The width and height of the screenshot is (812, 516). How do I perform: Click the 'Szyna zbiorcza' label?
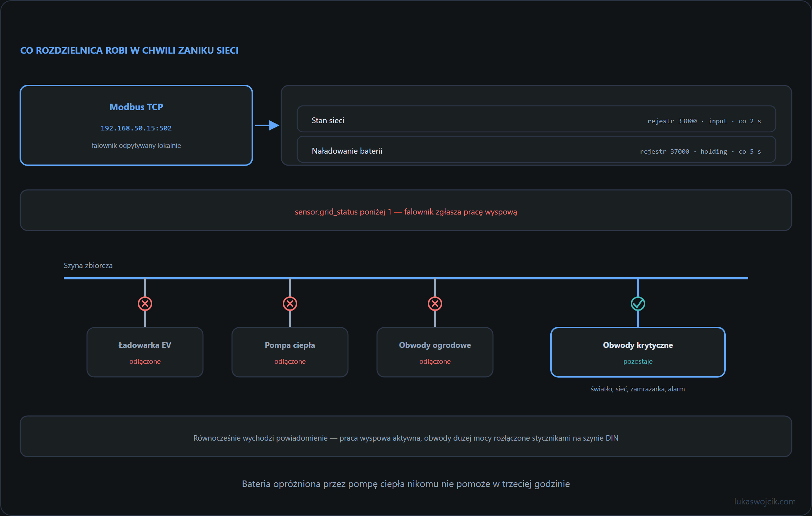88,266
